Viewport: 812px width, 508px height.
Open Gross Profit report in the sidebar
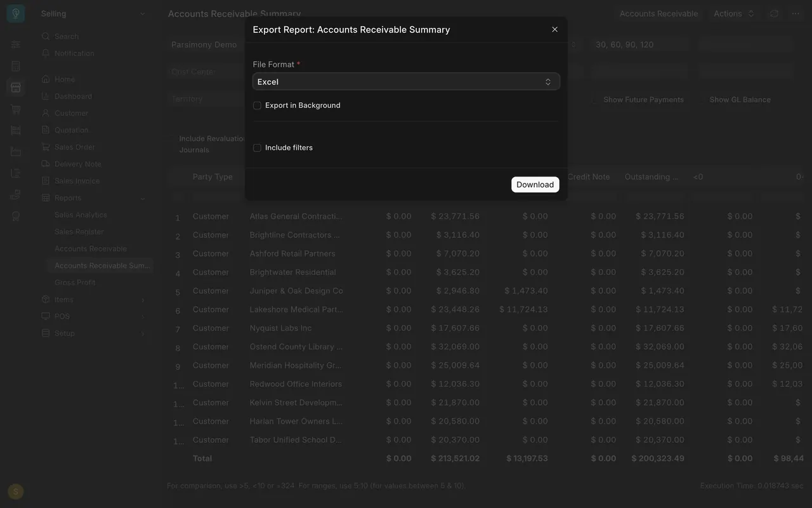coord(75,283)
